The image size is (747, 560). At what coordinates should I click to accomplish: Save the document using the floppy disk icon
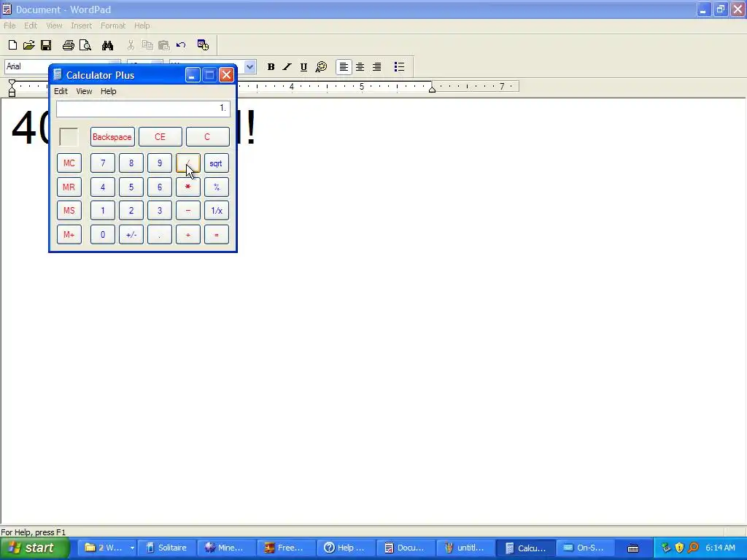point(46,45)
